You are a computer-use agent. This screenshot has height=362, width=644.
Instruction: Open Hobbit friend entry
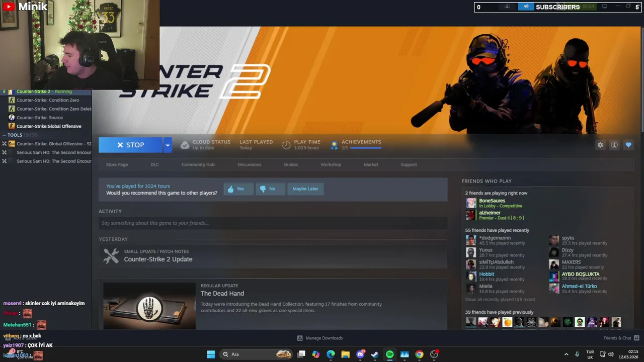tap(487, 274)
